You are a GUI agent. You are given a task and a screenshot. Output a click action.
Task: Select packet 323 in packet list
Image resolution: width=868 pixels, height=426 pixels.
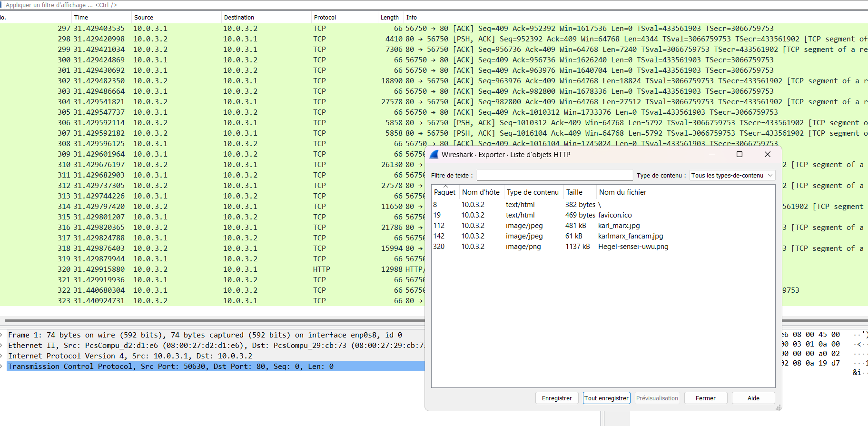point(212,301)
